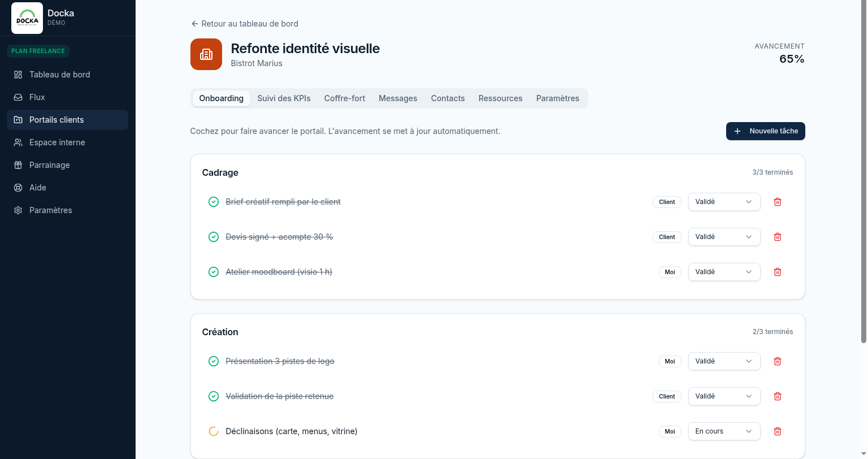868x459 pixels.
Task: Uncheck Validation de la piste retenue
Action: pyautogui.click(x=214, y=396)
